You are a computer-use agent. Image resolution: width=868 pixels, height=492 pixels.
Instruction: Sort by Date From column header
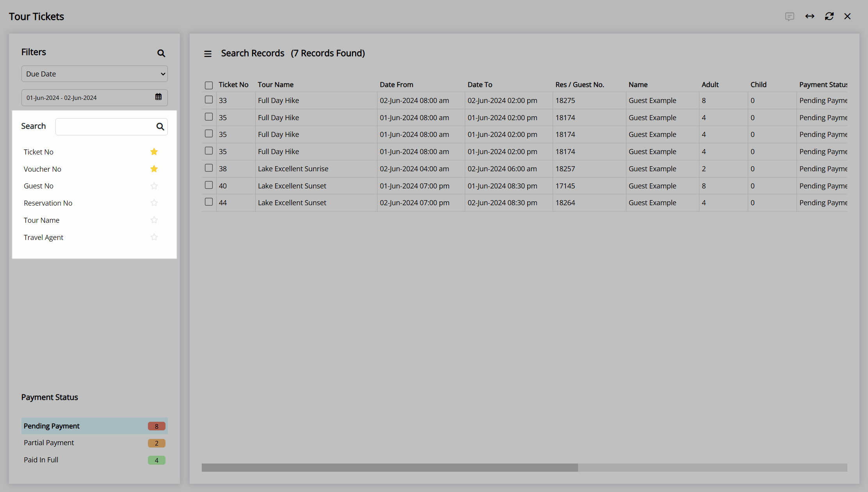397,85
